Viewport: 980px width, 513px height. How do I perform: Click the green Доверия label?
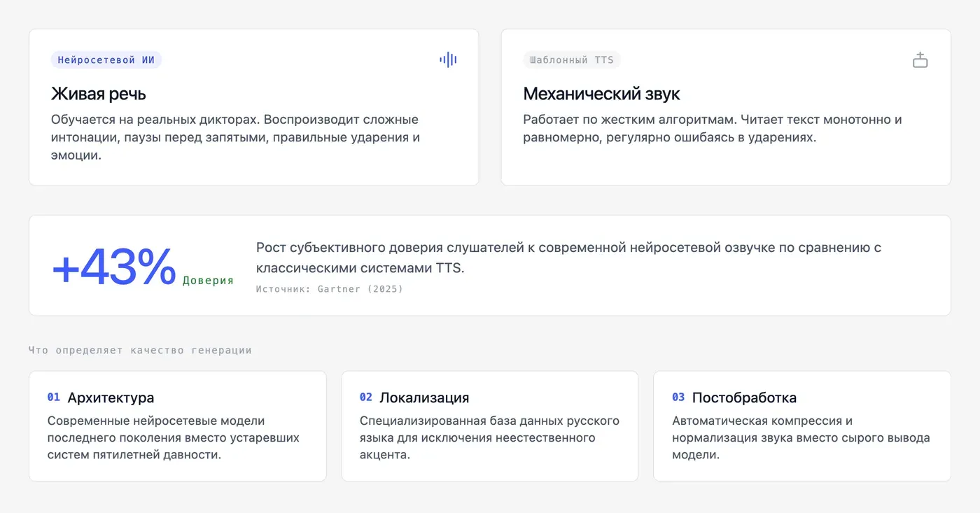pos(208,281)
